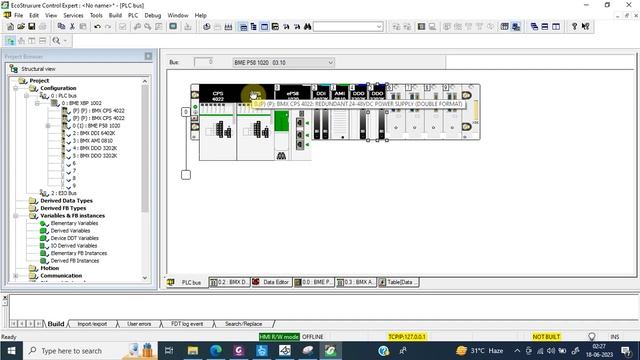This screenshot has height=360, width=640.
Task: Click the Windows Start button
Action: point(11,351)
